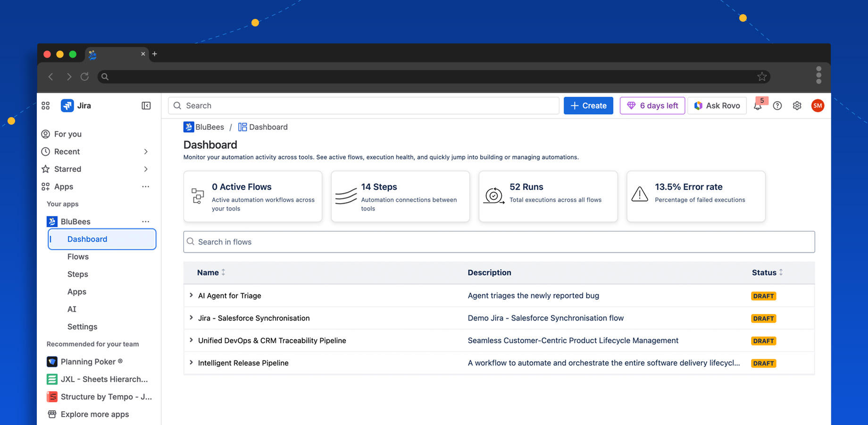The height and width of the screenshot is (425, 868).
Task: Open Structure by Tempo recommended app
Action: point(106,397)
